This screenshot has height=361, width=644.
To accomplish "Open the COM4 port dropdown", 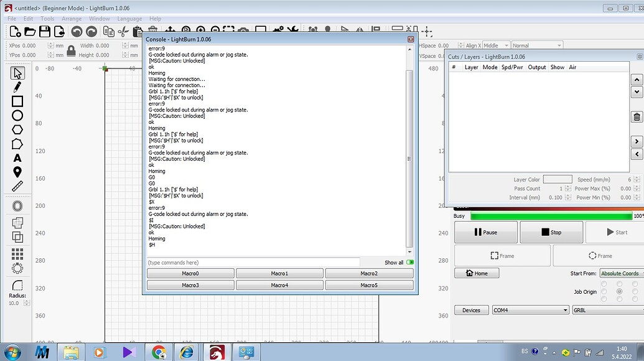I will [x=530, y=310].
